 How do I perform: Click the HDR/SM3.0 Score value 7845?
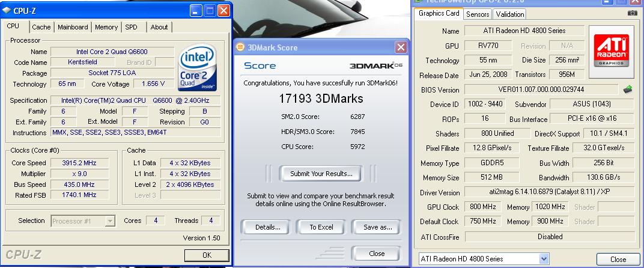[x=357, y=132]
